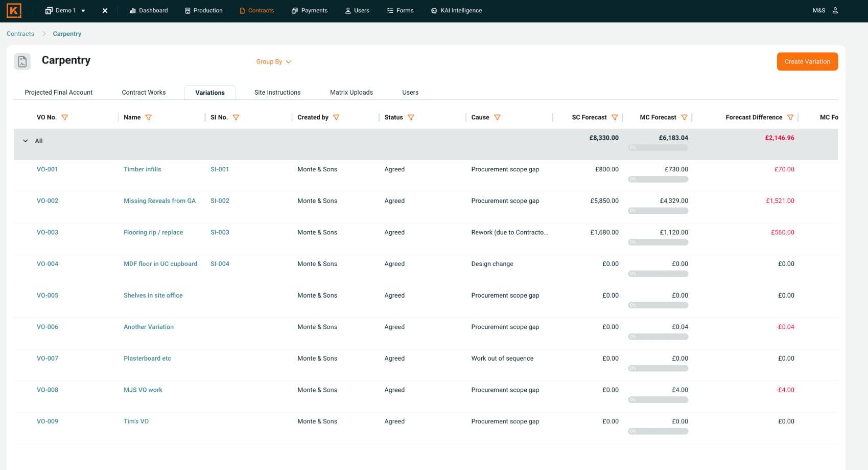Click the Created by filter icon
Viewport: 868px width, 470px height.
click(336, 118)
